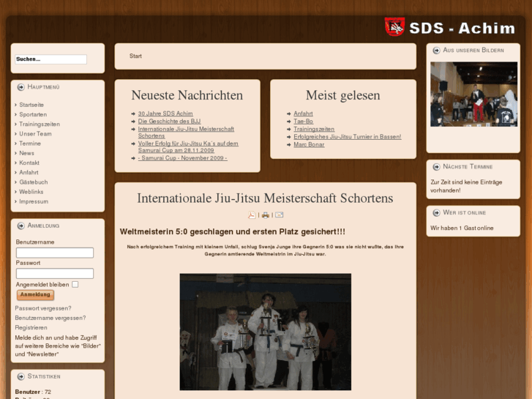532x399 pixels.
Task: Click the Start breadcrumb text
Action: coord(135,56)
